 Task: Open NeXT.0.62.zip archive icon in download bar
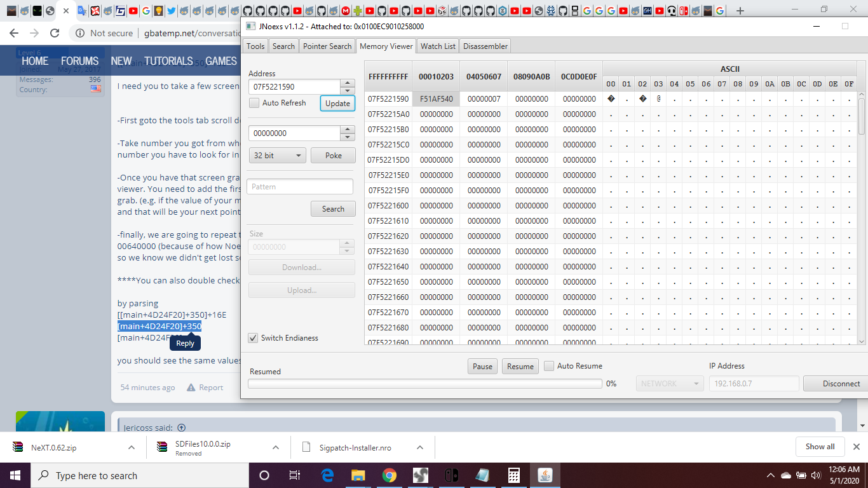[x=18, y=447]
